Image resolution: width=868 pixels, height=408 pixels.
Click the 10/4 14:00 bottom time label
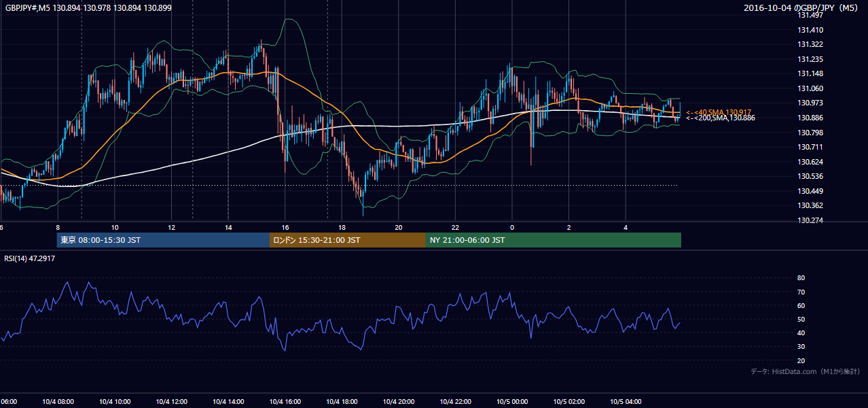coord(228,401)
